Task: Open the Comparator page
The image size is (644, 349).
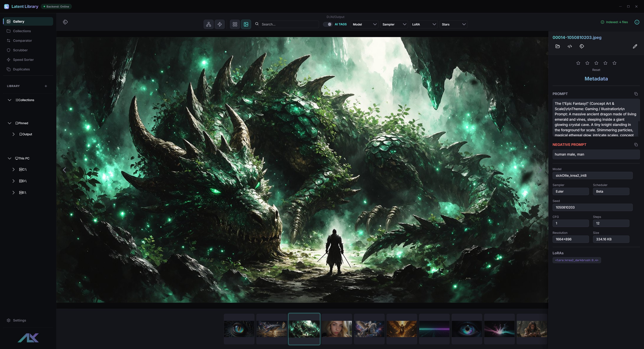Action: [x=28, y=40]
